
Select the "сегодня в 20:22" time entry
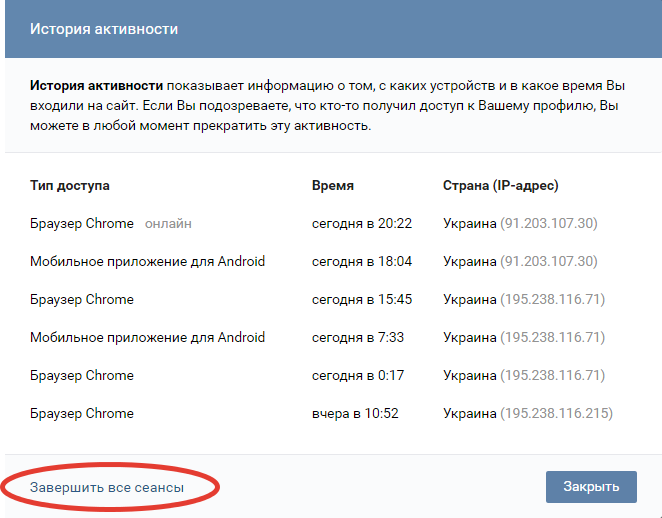click(362, 224)
